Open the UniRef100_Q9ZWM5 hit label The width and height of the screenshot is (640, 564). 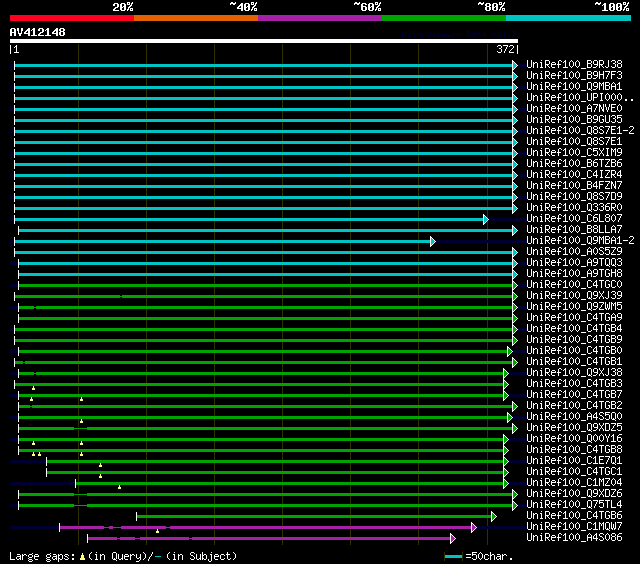(574, 307)
